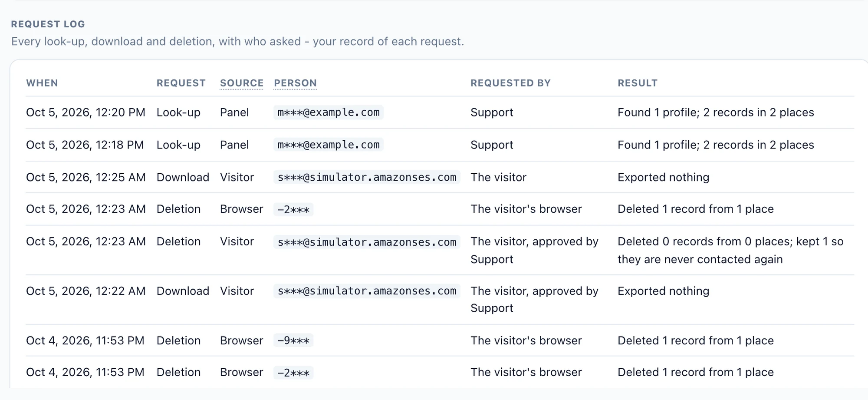This screenshot has width=868, height=400.
Task: Click the "Deleted 0 records from 0 places" result
Action: point(730,250)
